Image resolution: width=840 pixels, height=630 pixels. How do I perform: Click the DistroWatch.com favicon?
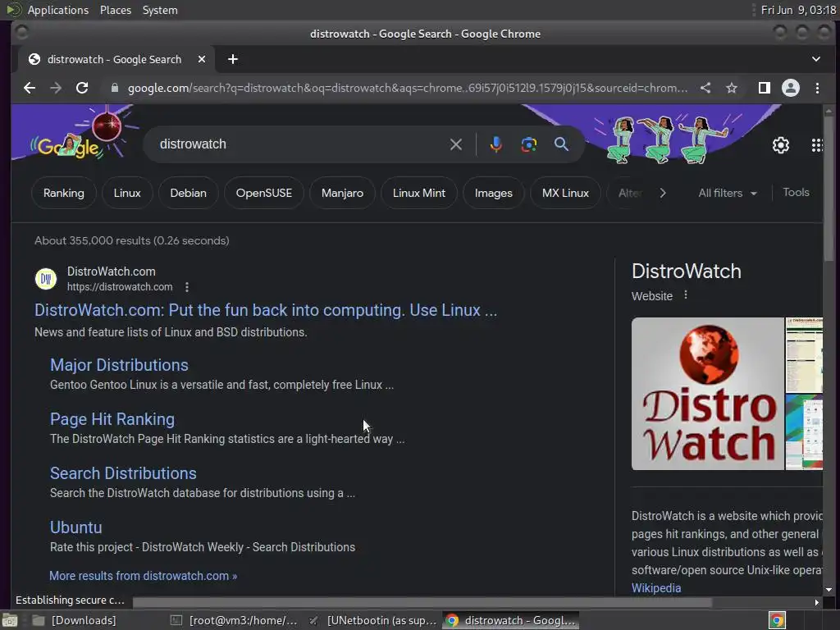point(46,279)
